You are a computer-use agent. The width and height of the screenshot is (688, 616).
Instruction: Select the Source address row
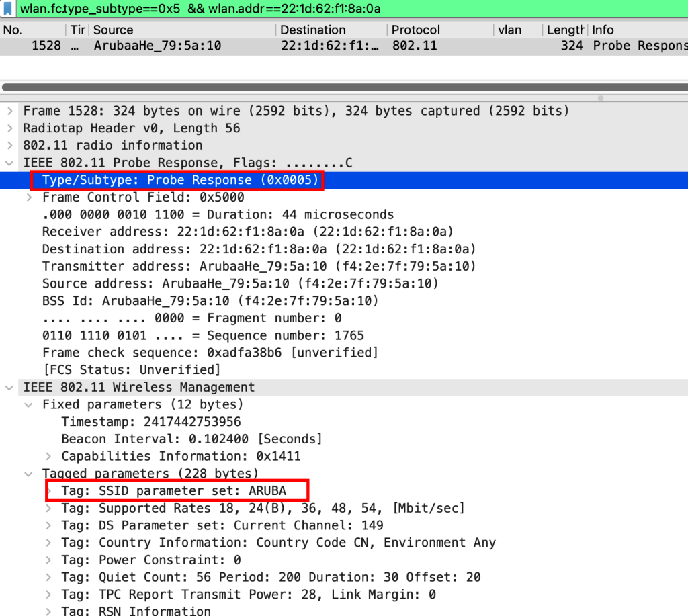(344, 283)
